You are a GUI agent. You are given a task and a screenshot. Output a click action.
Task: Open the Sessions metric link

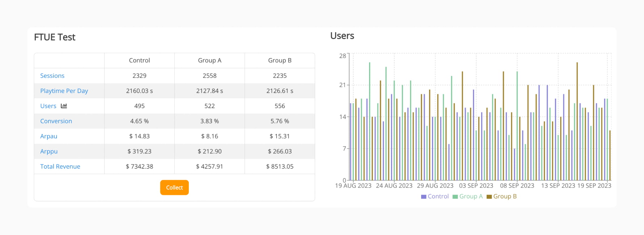[52, 76]
